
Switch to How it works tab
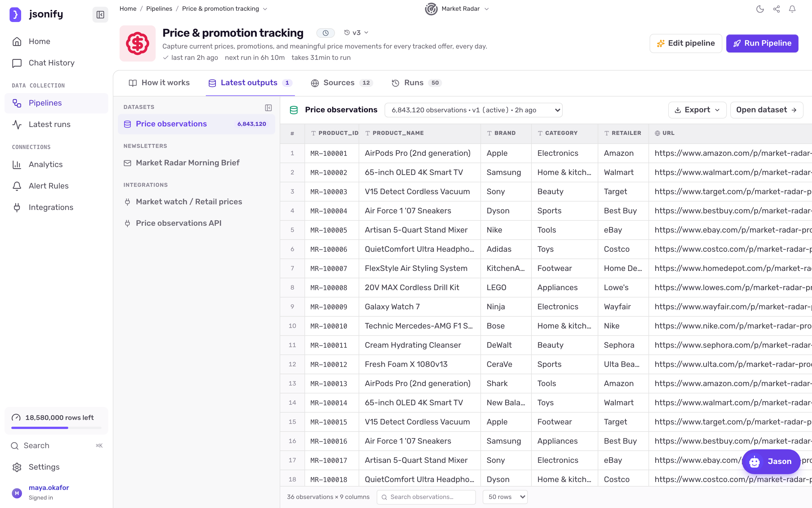pos(159,83)
